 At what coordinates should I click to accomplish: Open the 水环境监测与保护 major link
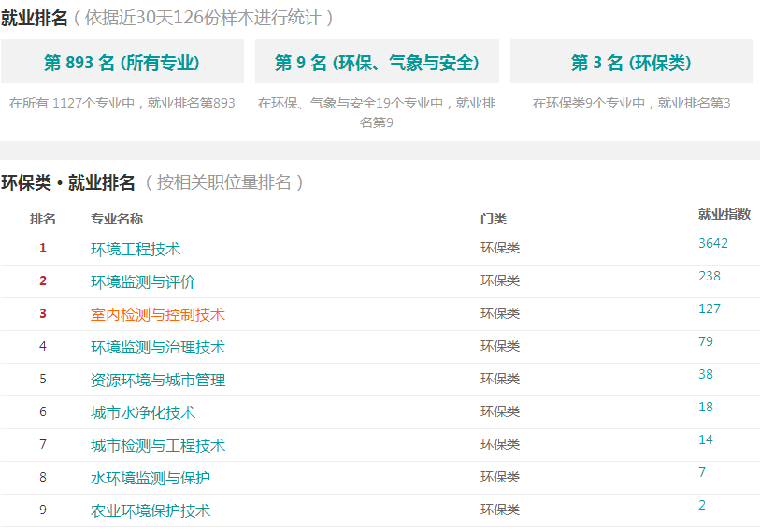pyautogui.click(x=151, y=478)
